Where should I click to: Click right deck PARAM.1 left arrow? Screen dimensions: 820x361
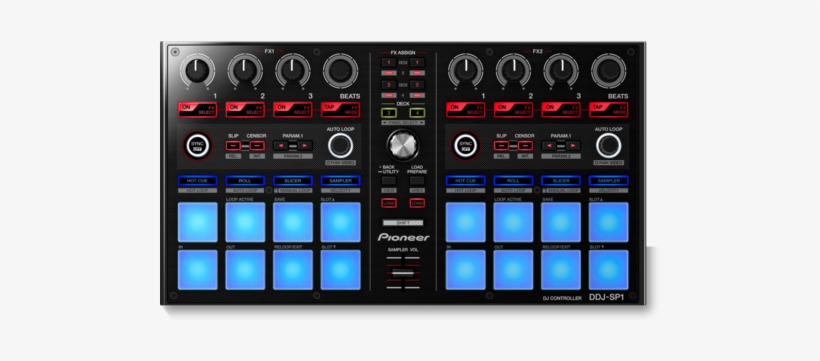(x=549, y=145)
